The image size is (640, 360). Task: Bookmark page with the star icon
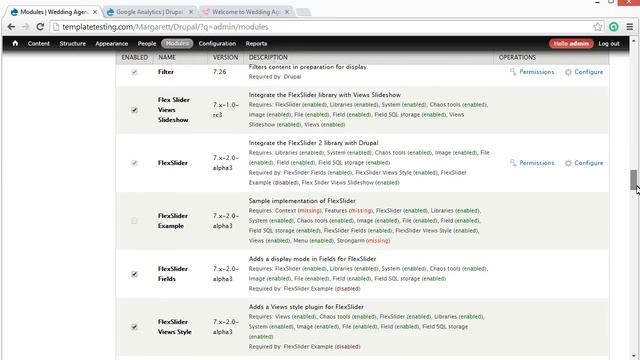pyautogui.click(x=598, y=27)
